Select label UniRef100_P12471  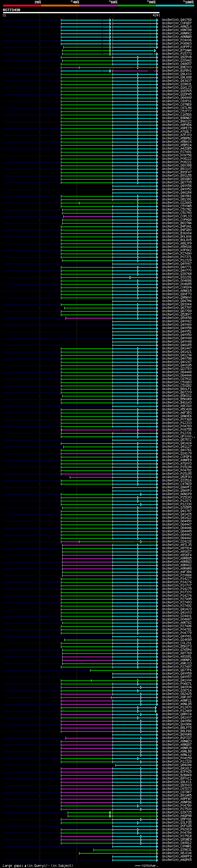177,501
